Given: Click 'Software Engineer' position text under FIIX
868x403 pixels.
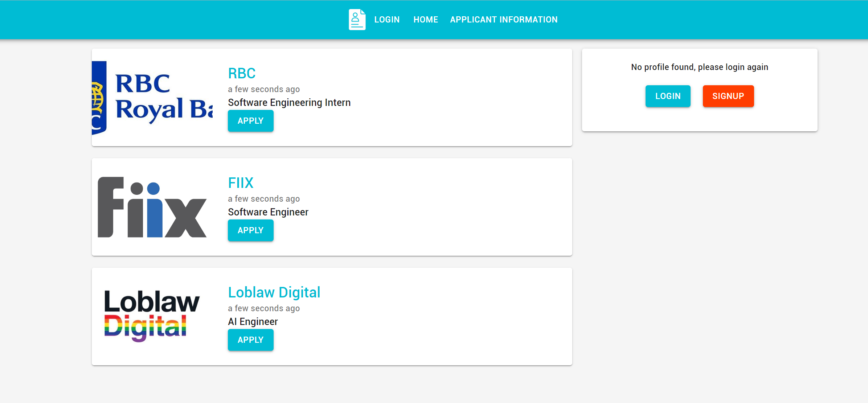Looking at the screenshot, I should point(268,212).
